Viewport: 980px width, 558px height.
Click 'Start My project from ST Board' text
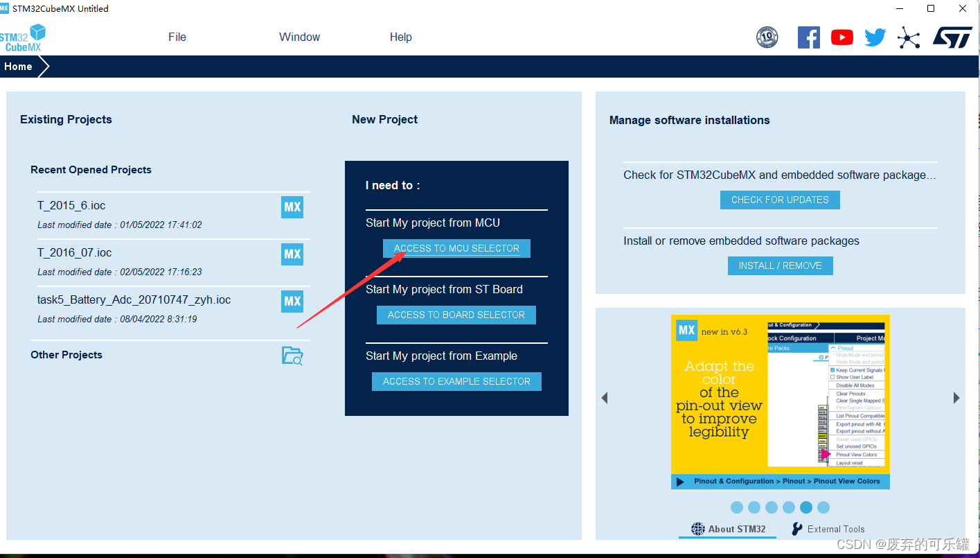(x=444, y=290)
